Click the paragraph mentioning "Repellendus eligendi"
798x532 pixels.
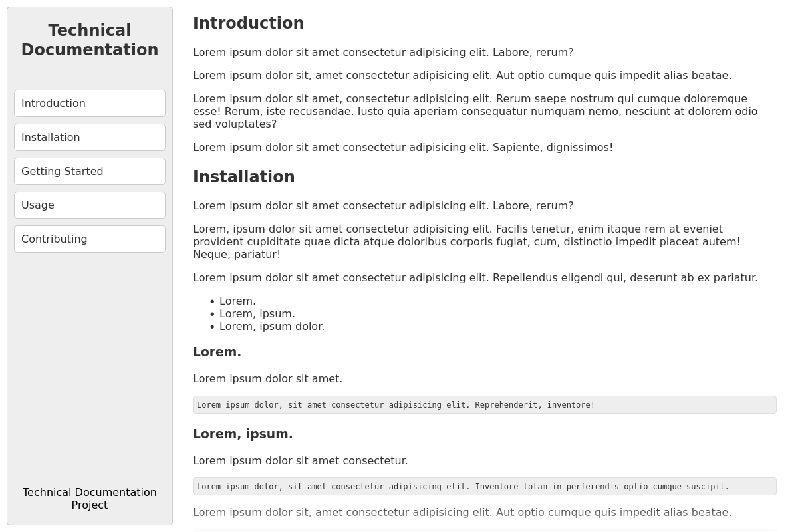(475, 278)
